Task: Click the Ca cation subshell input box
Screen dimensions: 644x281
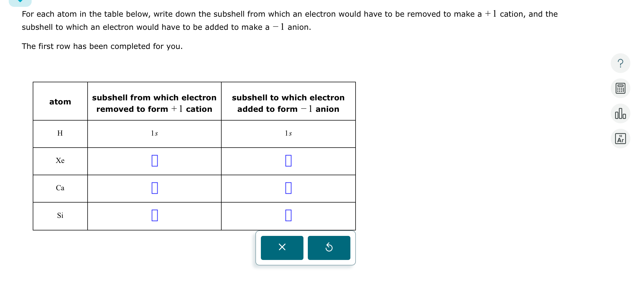Action: click(154, 188)
